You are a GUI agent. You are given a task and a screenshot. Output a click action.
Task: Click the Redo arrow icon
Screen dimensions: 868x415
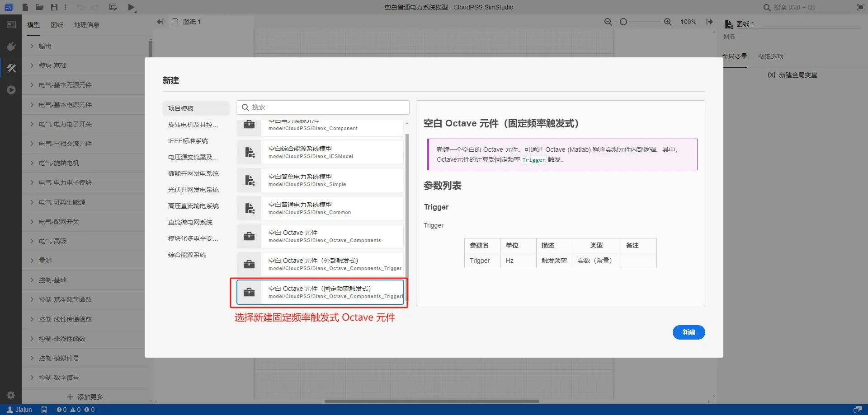coord(95,7)
